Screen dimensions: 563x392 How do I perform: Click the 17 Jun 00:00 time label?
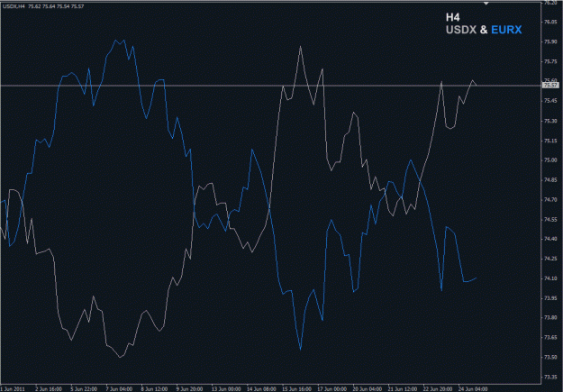(331, 388)
